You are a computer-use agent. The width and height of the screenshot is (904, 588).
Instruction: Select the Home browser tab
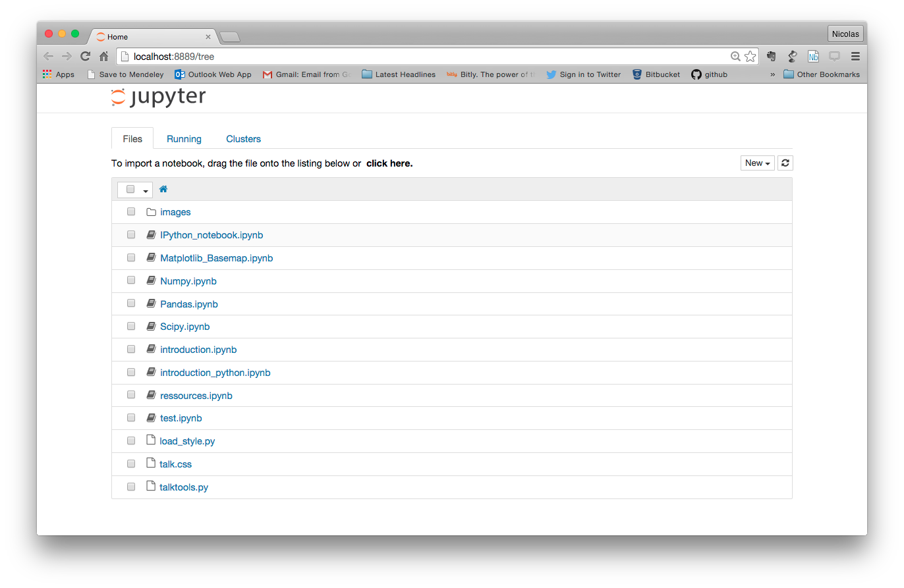coord(152,37)
